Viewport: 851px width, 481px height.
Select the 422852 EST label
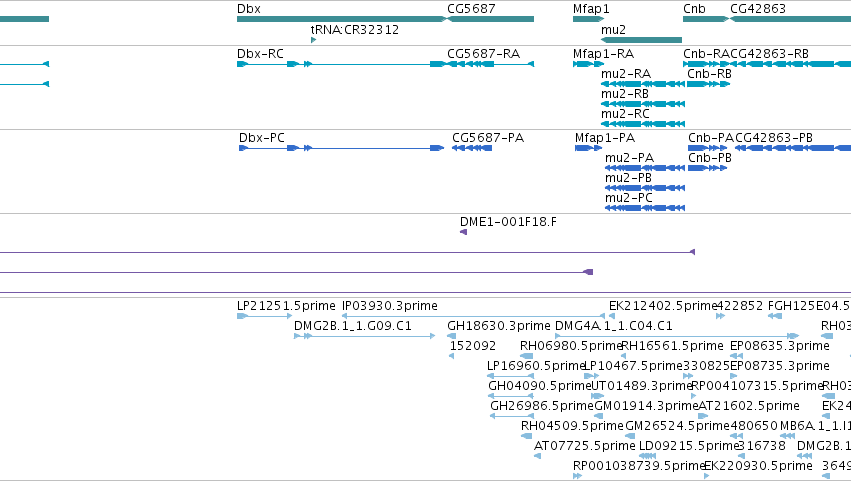pyautogui.click(x=740, y=306)
